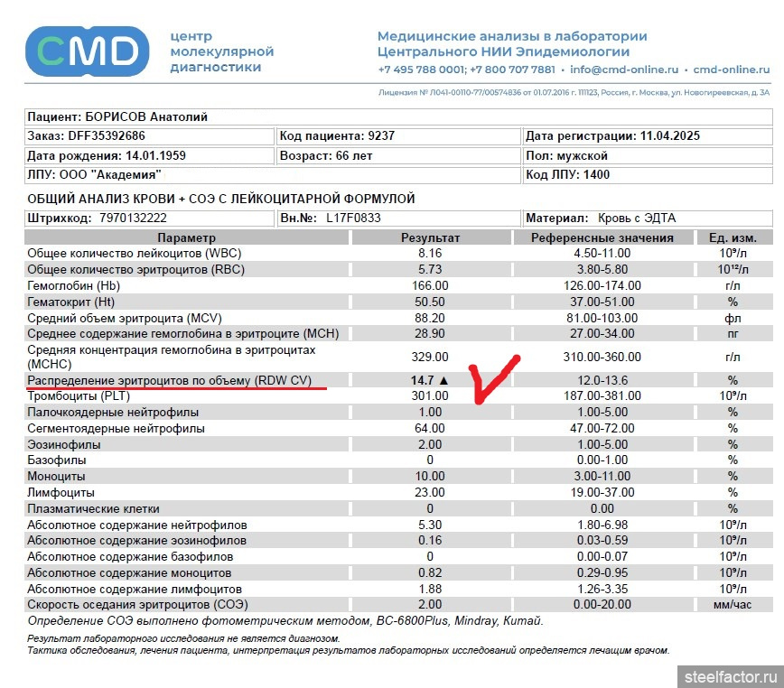Screen dimensions: 784x688
Task: Click the phone number +7 495 788 0001
Action: [422, 70]
